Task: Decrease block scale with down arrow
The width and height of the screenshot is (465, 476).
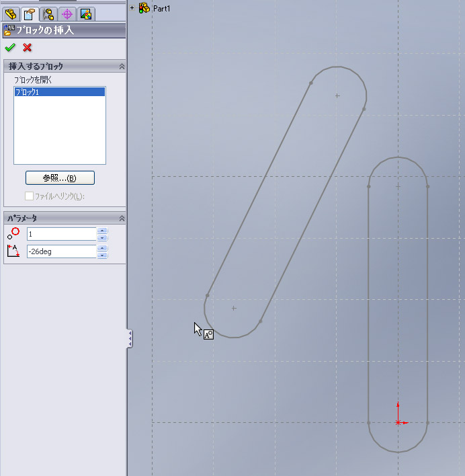Action: [x=102, y=237]
